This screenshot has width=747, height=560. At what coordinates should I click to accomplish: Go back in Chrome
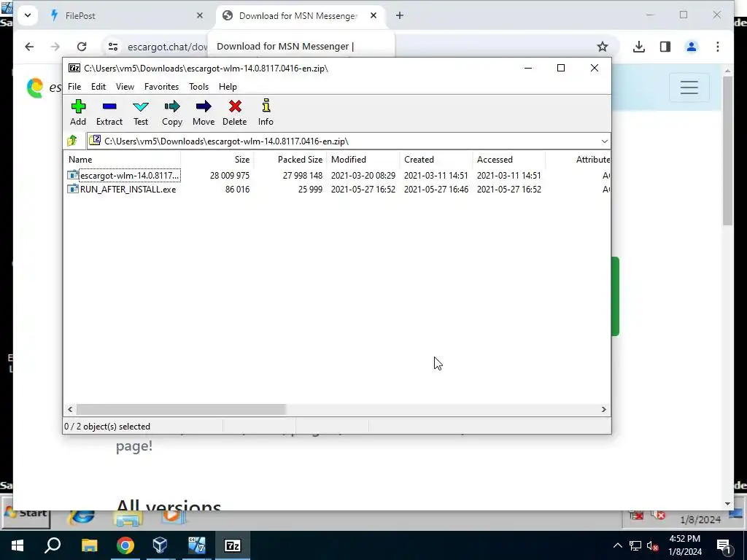point(29,47)
